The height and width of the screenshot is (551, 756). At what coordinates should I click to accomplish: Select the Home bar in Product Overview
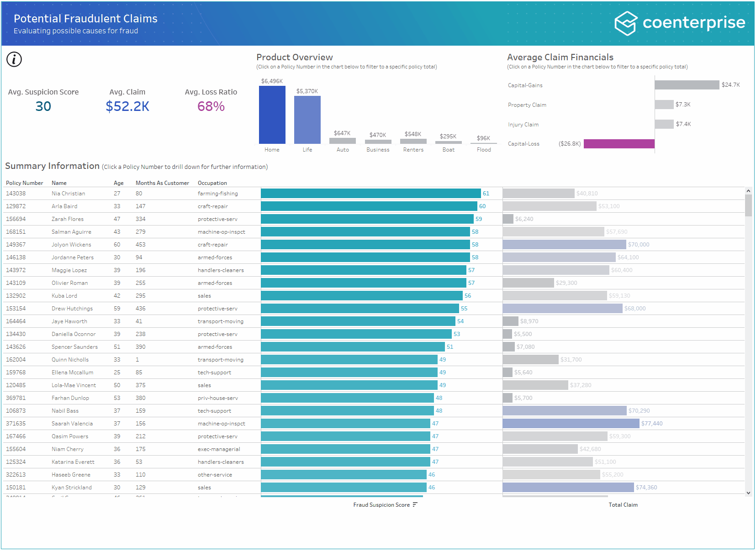272,114
